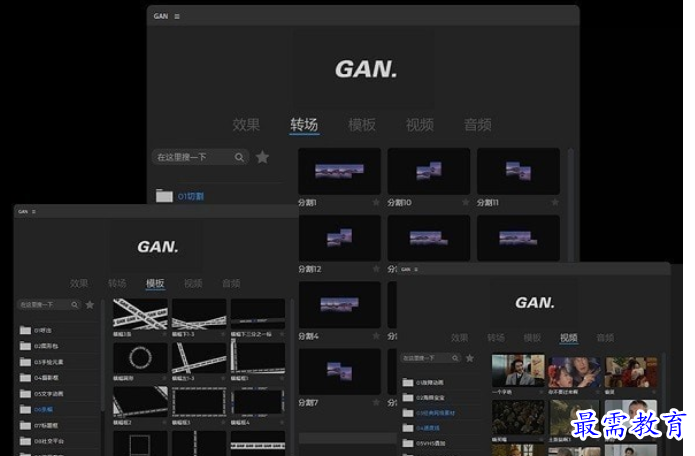The width and height of the screenshot is (695, 456).
Task: Open the 05文字动画 folder icon in 模板 window
Action: click(25, 394)
